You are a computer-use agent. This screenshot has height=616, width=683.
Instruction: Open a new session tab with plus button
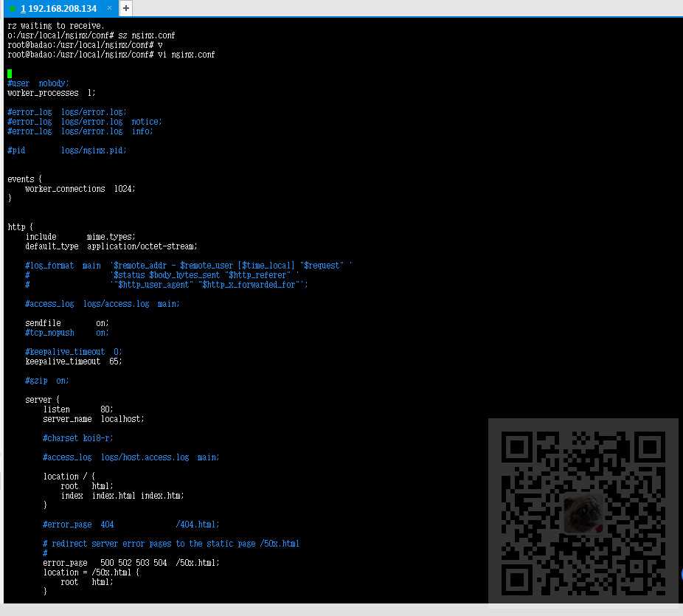pos(126,8)
